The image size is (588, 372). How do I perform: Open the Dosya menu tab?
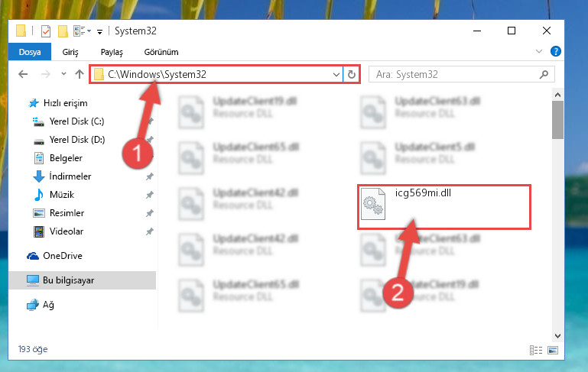[x=30, y=52]
